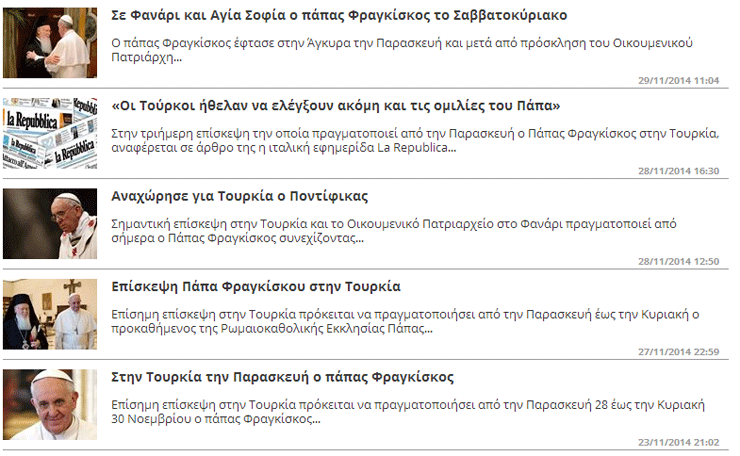The image size is (740, 456).
Task: Click the 28/11/2014 12:50 timestamp
Action: [x=678, y=261]
